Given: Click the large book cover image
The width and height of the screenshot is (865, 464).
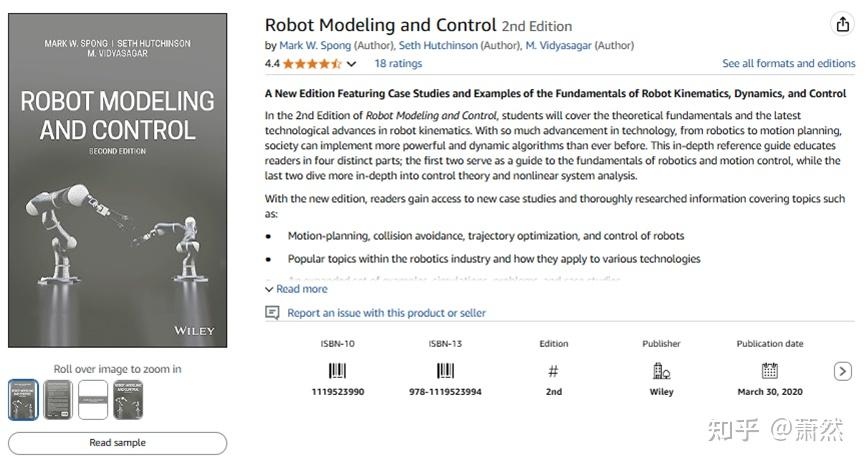Looking at the screenshot, I should click(117, 180).
